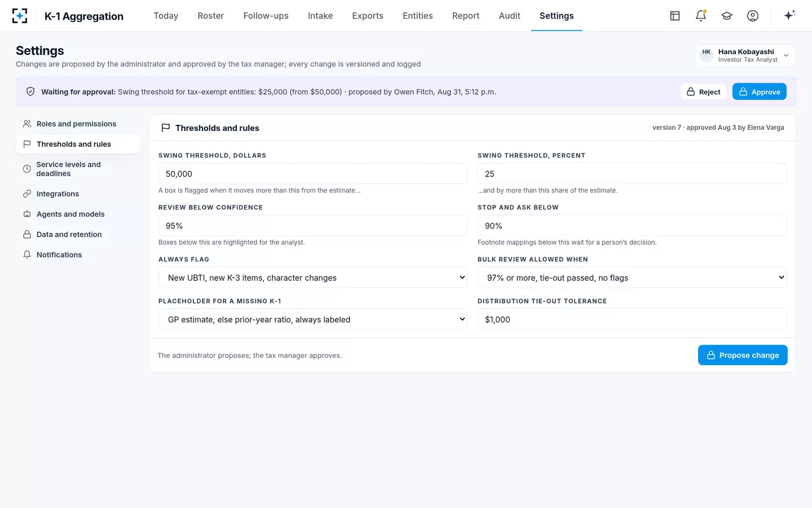Click the K-1 Aggregation app title
The image size is (812, 508).
click(84, 16)
